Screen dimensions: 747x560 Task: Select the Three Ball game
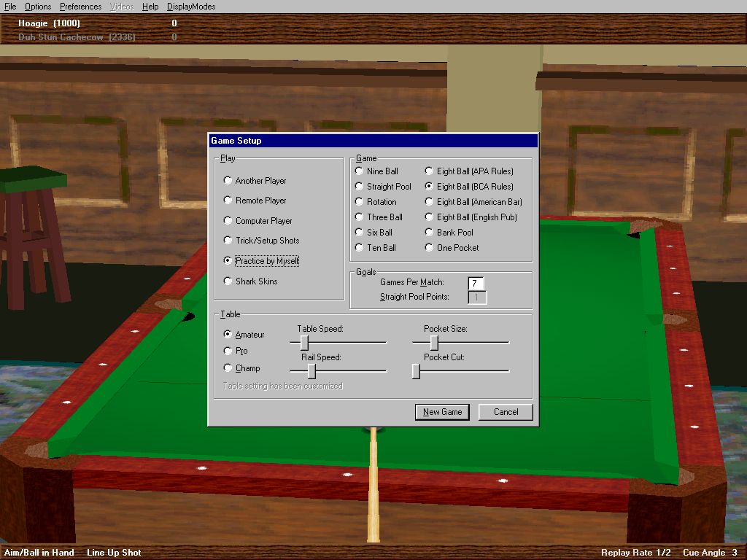379,217
